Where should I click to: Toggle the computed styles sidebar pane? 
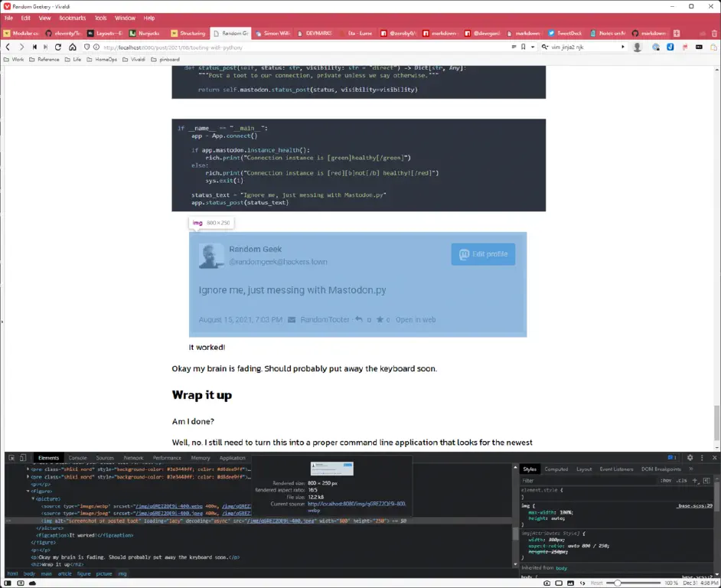pos(706,480)
